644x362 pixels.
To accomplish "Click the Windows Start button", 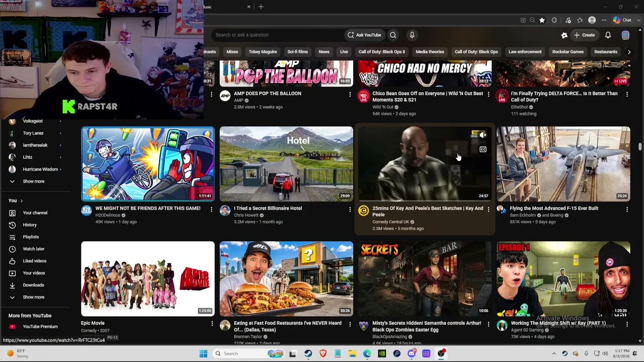I will [203, 353].
